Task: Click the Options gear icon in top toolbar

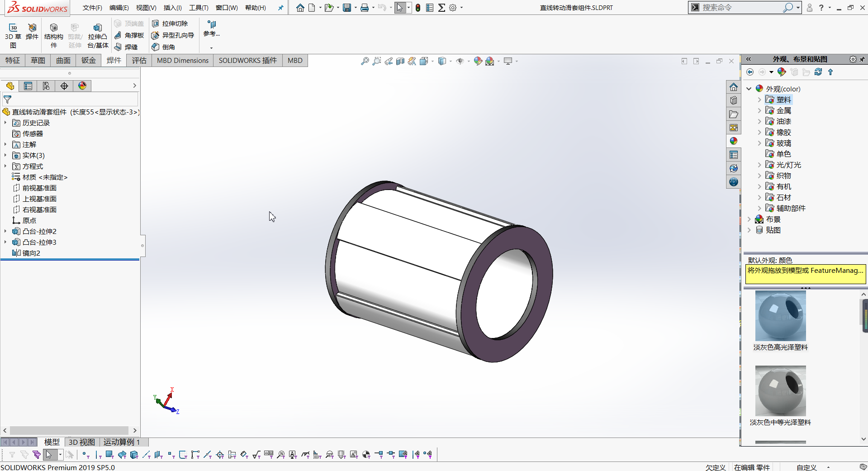Action: pyautogui.click(x=453, y=8)
